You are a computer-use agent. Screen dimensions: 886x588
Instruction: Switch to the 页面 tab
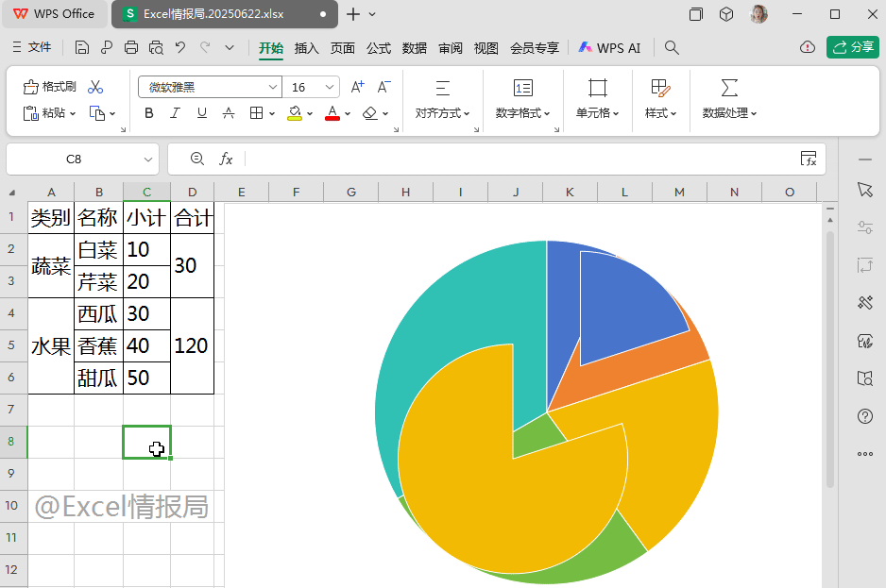pos(343,48)
